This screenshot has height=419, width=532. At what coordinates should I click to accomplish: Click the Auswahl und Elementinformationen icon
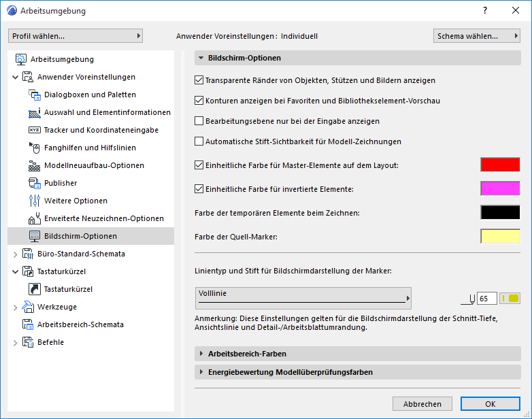click(x=34, y=112)
